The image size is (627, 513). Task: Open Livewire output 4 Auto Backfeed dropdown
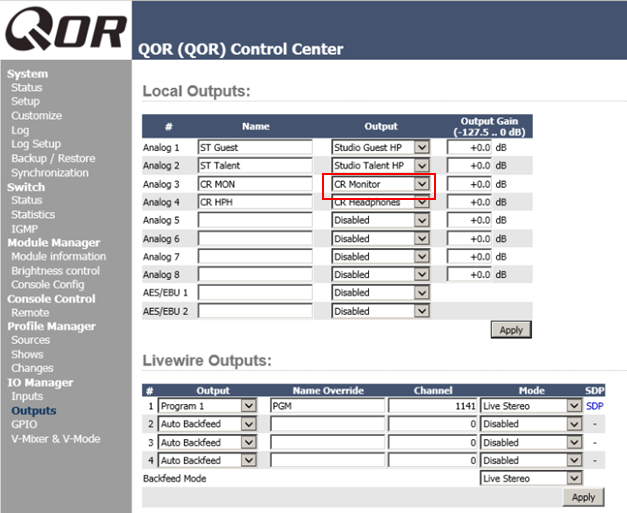pos(207,460)
